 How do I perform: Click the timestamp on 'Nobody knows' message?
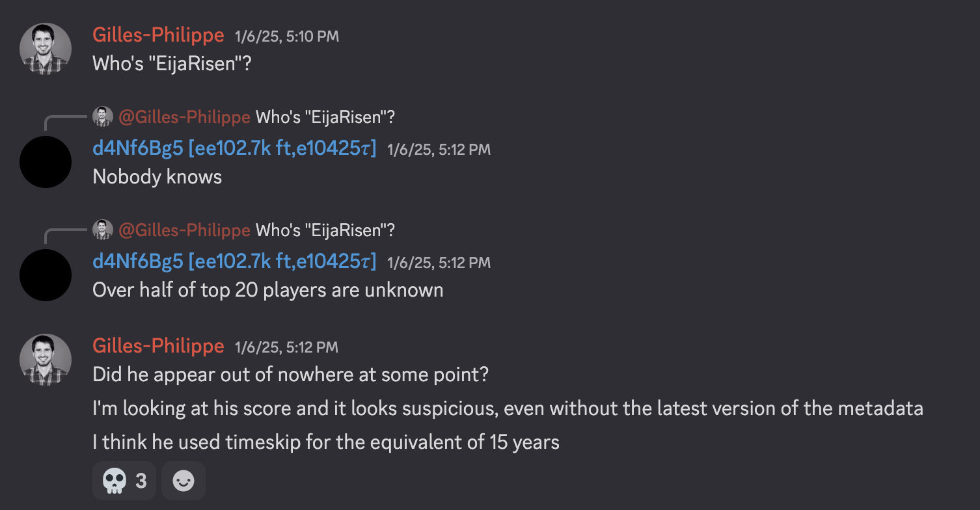pos(439,150)
